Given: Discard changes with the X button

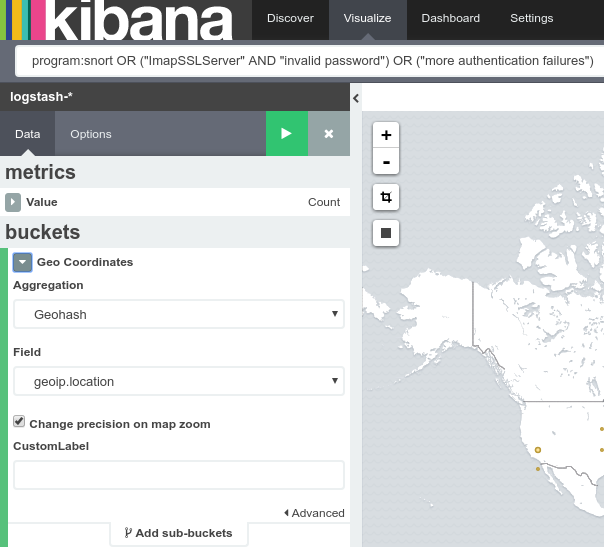Looking at the screenshot, I should tap(329, 134).
